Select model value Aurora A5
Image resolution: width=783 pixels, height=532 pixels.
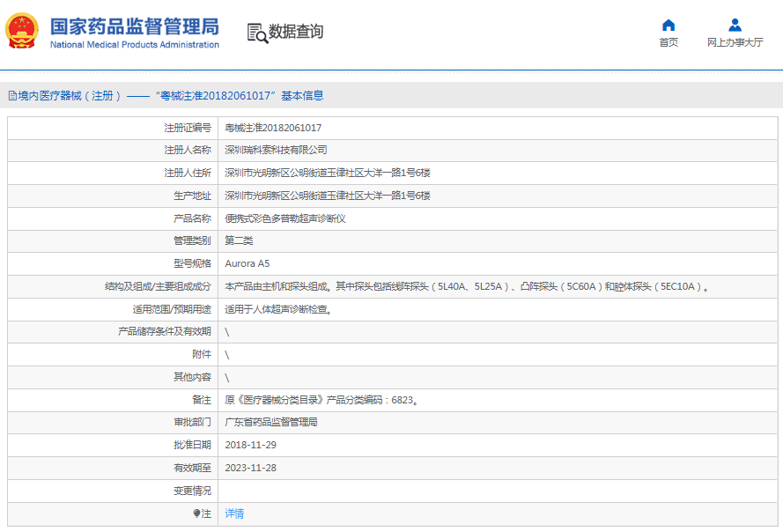tap(247, 263)
